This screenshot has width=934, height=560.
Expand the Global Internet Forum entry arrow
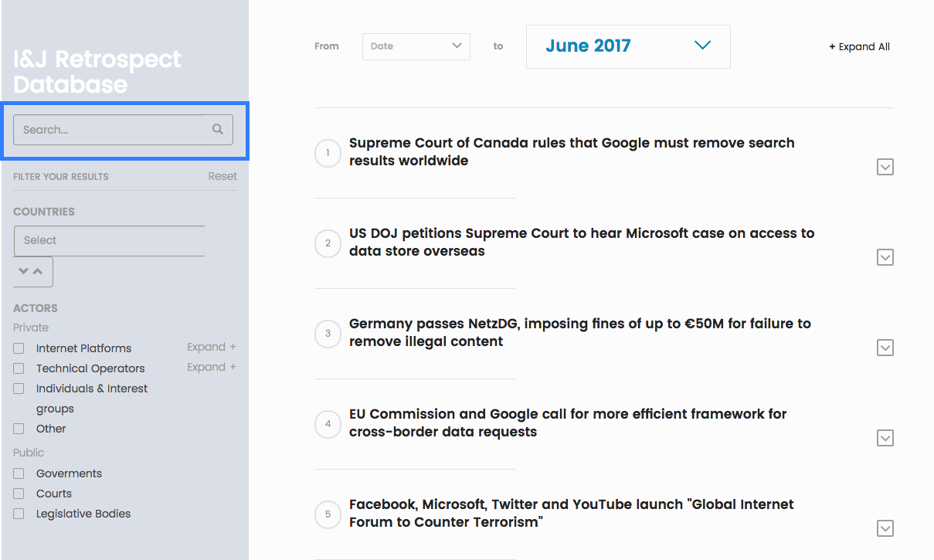(x=885, y=528)
